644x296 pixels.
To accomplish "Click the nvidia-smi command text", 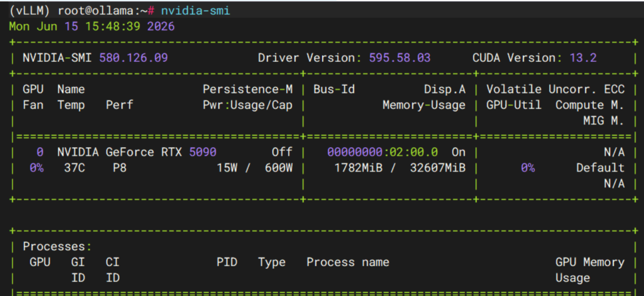I will click(195, 11).
